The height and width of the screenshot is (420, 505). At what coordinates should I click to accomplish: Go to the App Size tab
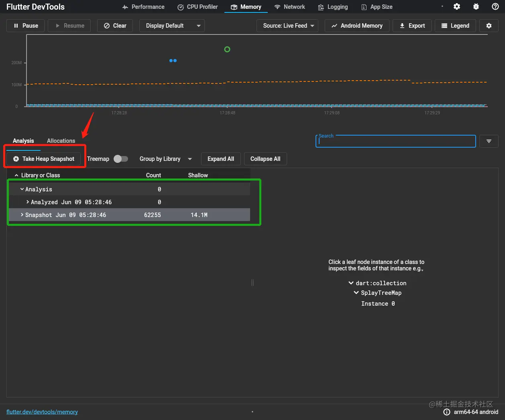[x=377, y=7]
